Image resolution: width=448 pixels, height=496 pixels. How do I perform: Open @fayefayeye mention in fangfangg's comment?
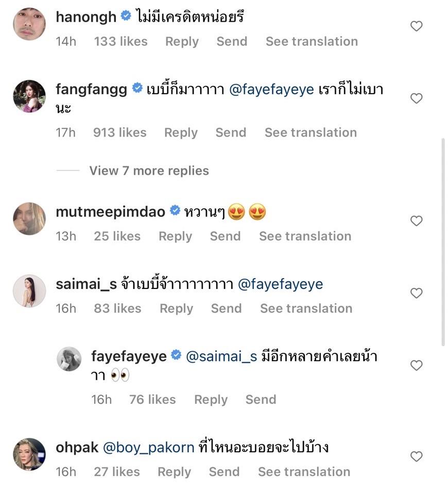pos(271,89)
